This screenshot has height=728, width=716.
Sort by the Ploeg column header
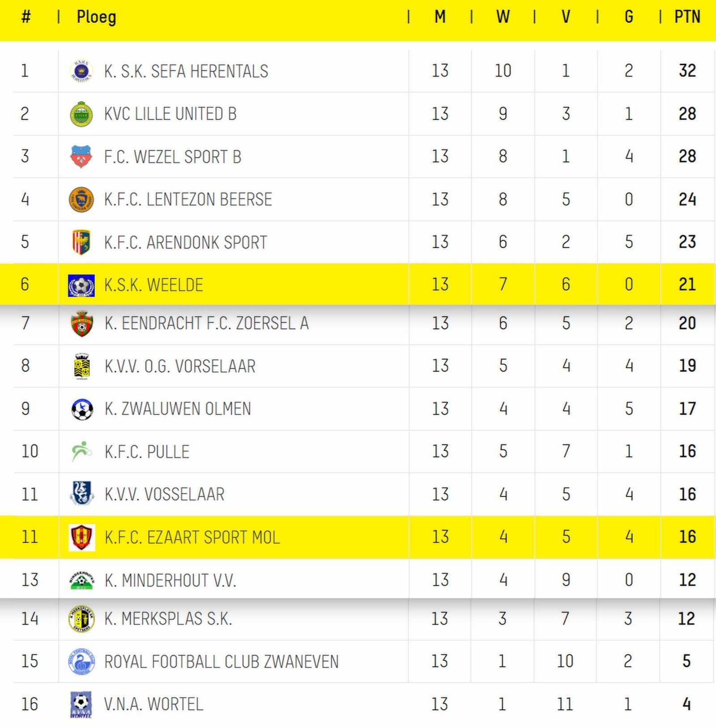(x=97, y=17)
